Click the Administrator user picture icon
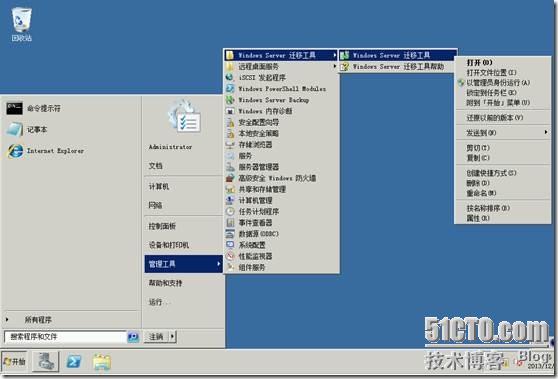Image resolution: width=558 pixels, height=379 pixels. click(x=185, y=117)
